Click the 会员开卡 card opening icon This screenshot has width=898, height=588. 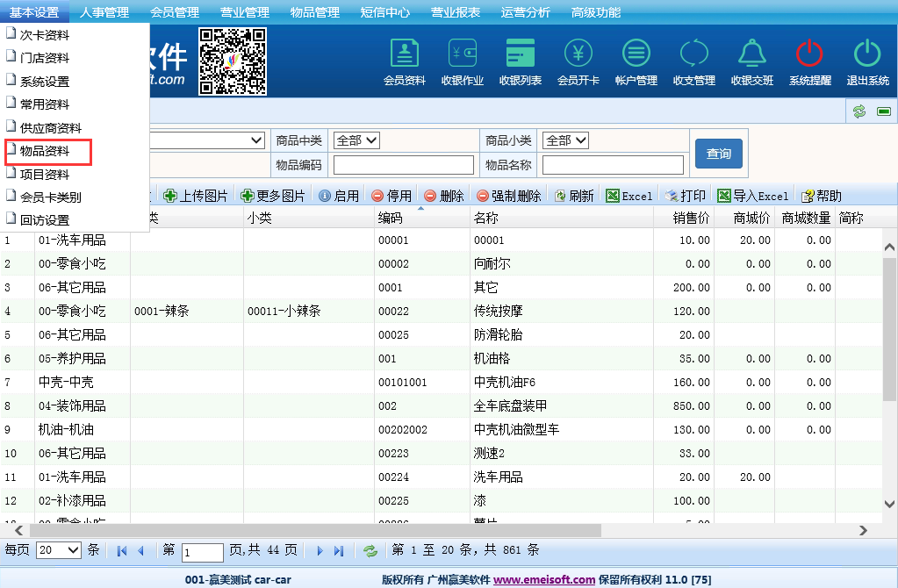[578, 61]
